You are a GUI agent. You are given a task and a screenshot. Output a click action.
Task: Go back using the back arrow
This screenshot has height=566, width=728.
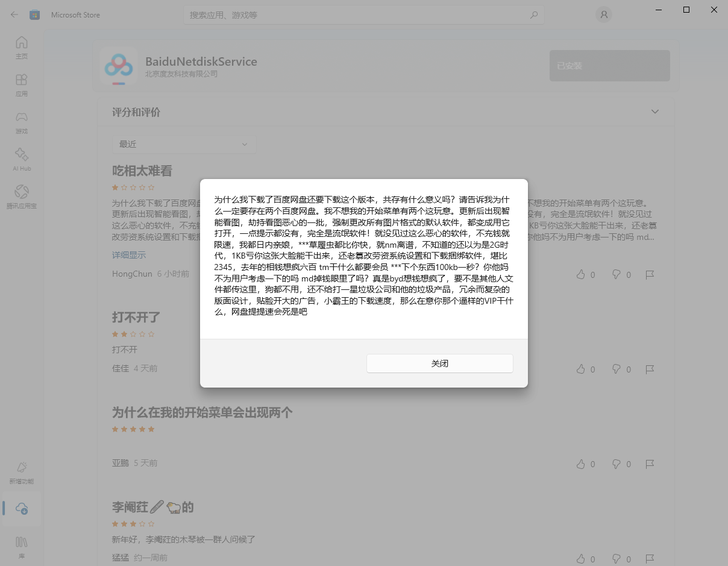pyautogui.click(x=14, y=14)
